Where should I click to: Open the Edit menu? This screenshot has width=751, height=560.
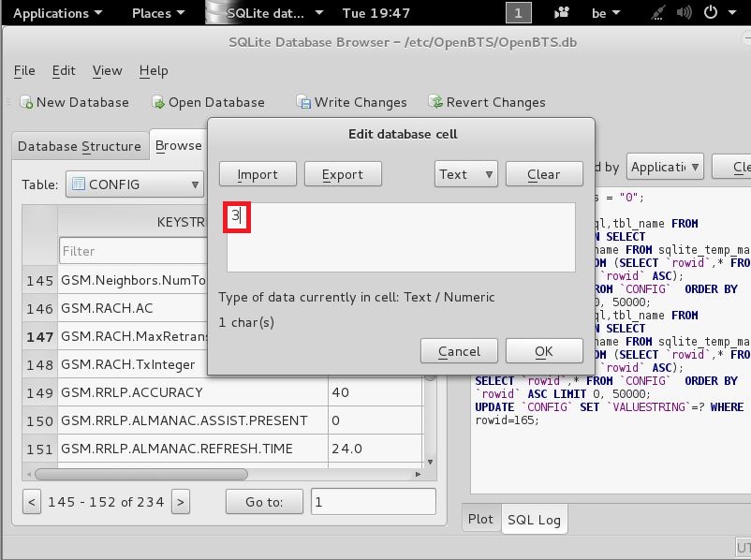(64, 71)
